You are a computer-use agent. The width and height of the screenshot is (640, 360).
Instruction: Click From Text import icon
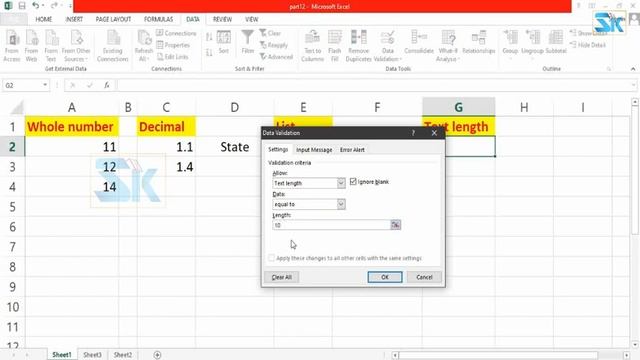tap(51, 46)
